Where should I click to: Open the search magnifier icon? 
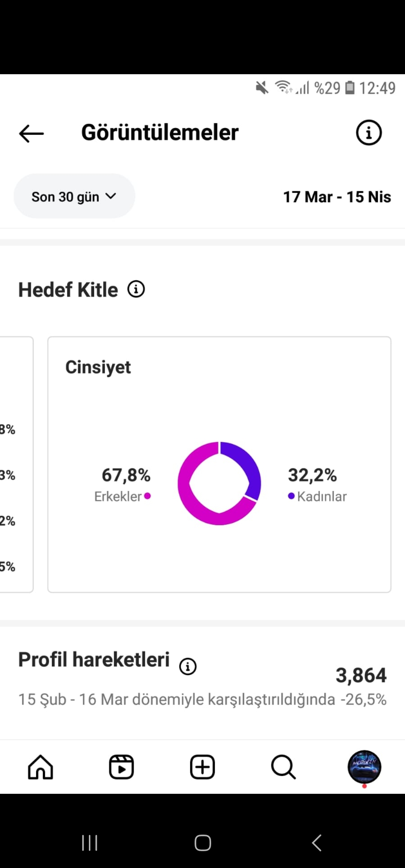[x=283, y=767]
